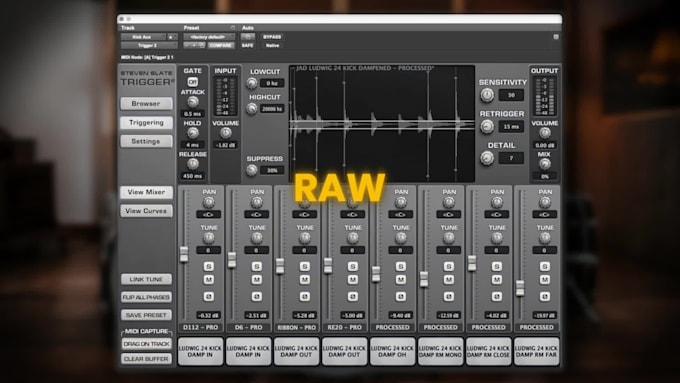Open the LUDWIG 24 KICK DAMP RM FAR slot
Viewport: 680px width, 383px height.
(537, 351)
